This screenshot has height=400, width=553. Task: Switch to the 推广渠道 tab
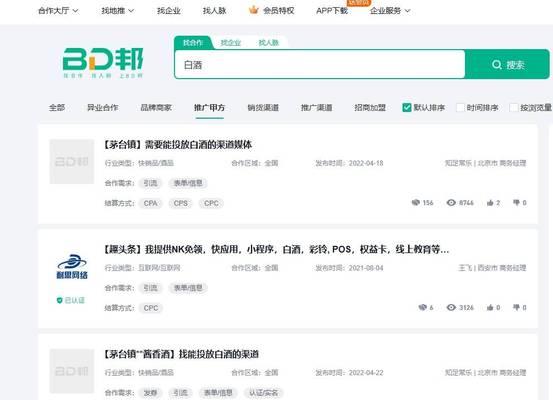point(316,108)
